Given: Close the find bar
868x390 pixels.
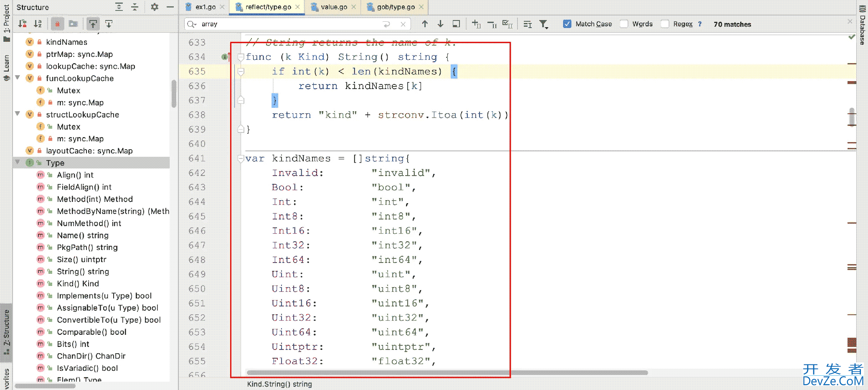Looking at the screenshot, I should (x=850, y=21).
